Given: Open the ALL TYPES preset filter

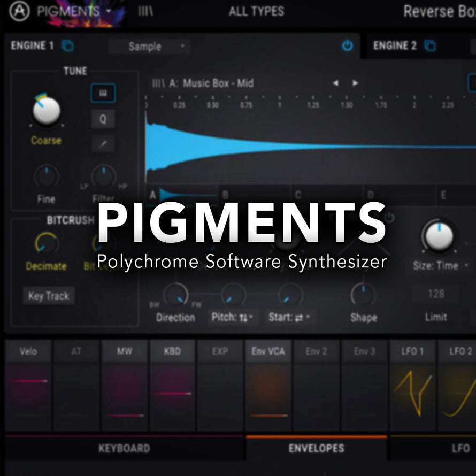Looking at the screenshot, I should pyautogui.click(x=256, y=12).
